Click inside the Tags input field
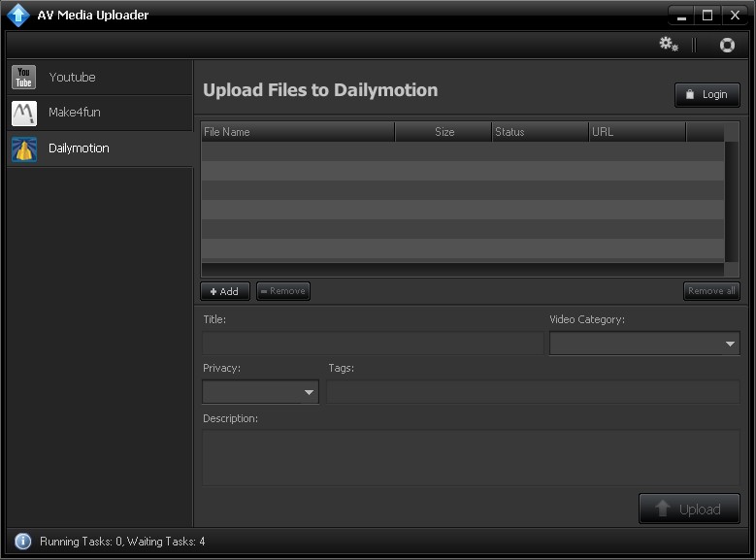 [x=533, y=392]
